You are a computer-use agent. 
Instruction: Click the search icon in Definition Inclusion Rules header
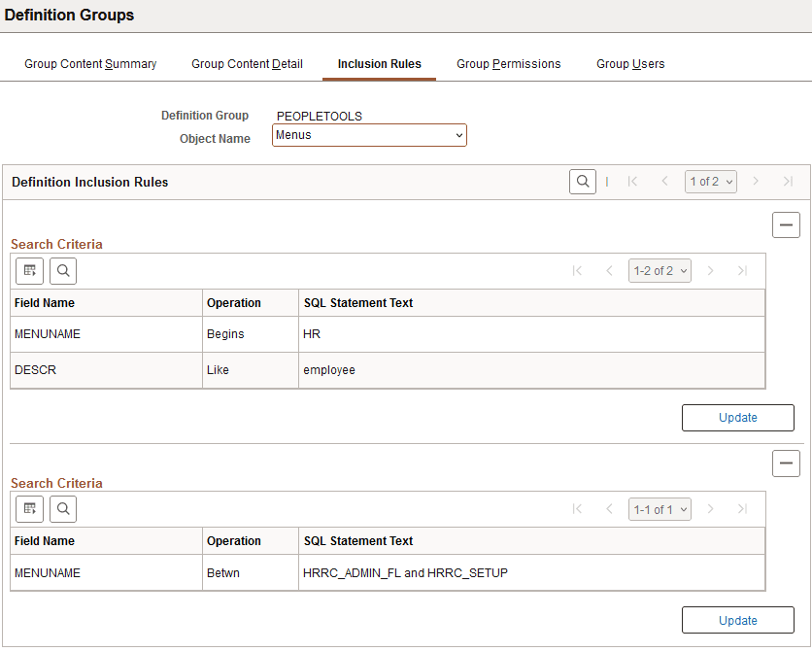pos(583,181)
